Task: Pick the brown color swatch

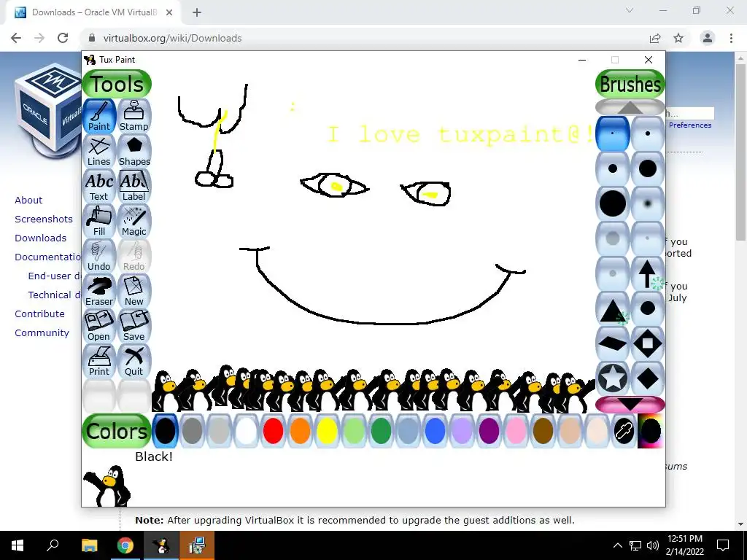Action: click(543, 431)
